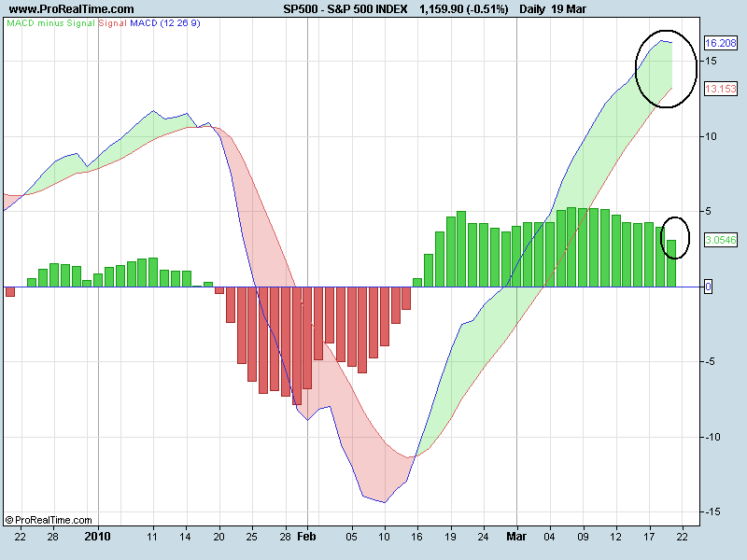
Task: Click the blue MACD (12 26 9) legend
Action: pos(165,22)
